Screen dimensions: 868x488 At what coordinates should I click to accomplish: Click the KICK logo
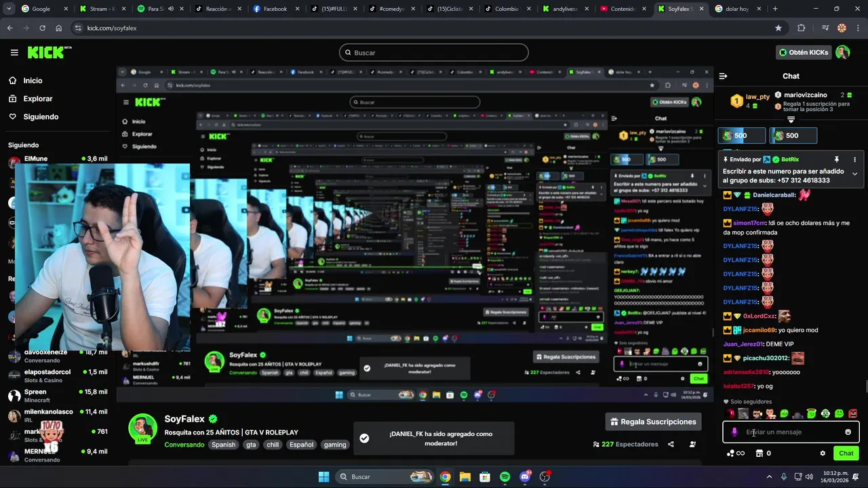coord(49,52)
